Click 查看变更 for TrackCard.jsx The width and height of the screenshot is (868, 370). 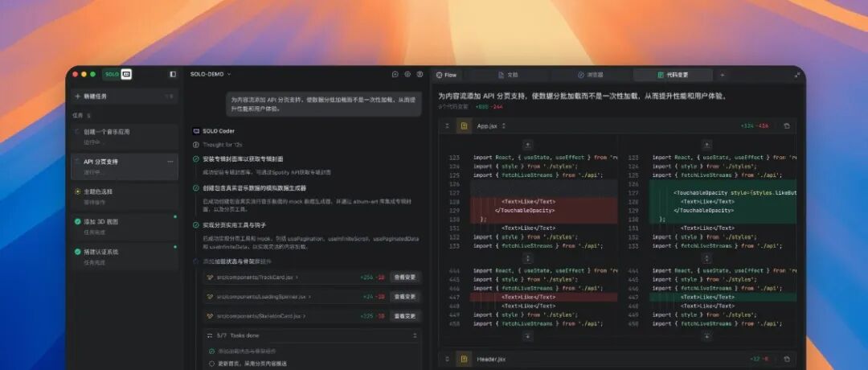point(404,277)
